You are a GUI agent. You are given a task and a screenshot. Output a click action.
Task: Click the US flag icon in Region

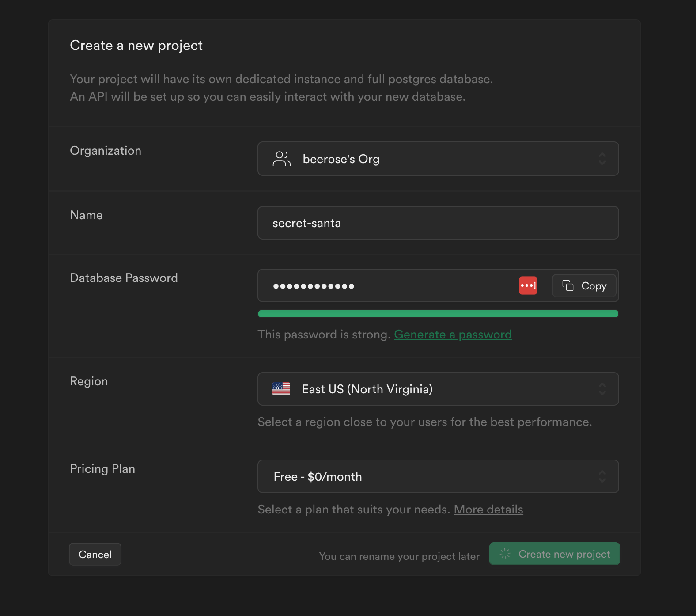[x=281, y=389]
